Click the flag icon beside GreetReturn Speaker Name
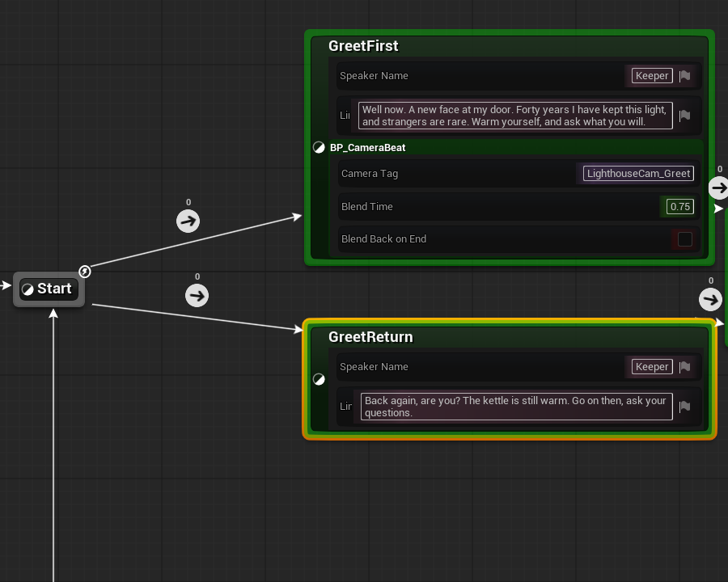Screen dimensions: 728x582 685,367
